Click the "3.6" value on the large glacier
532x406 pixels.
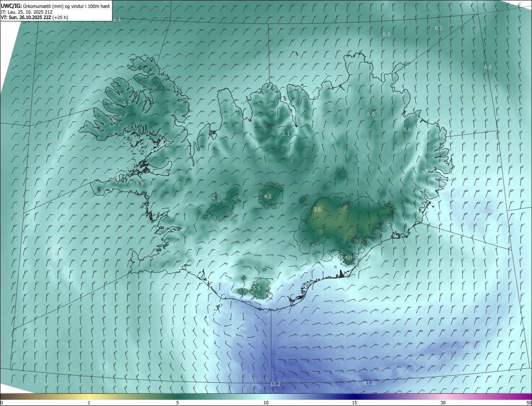coord(317,210)
